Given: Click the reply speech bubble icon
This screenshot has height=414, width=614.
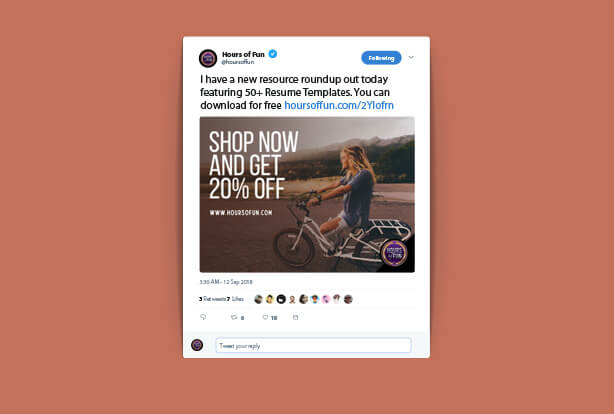Looking at the screenshot, I should tap(203, 317).
